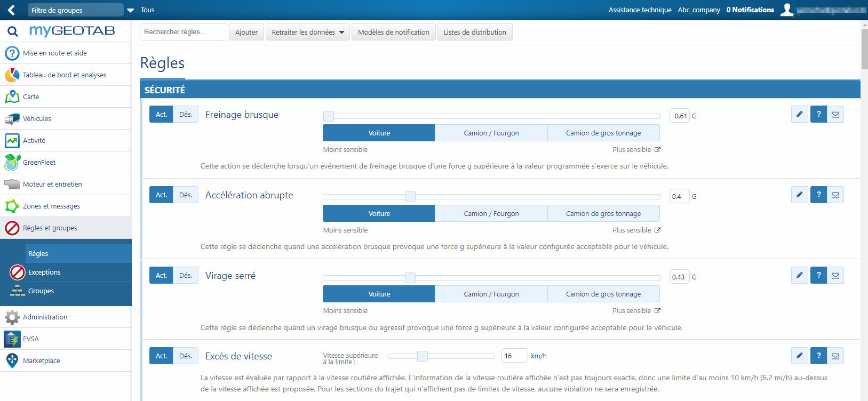This screenshot has height=401, width=868.
Task: Select Camion / Fourgon for Virage serré
Action: pyautogui.click(x=491, y=294)
